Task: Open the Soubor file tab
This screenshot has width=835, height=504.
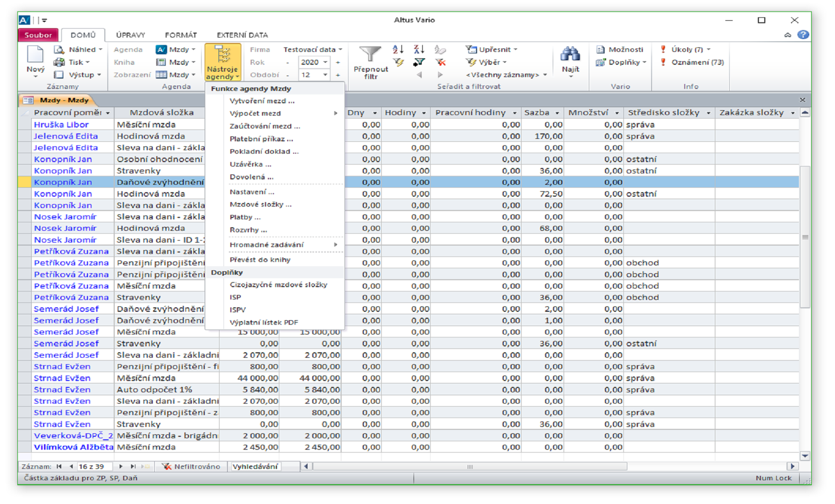Action: [x=38, y=35]
